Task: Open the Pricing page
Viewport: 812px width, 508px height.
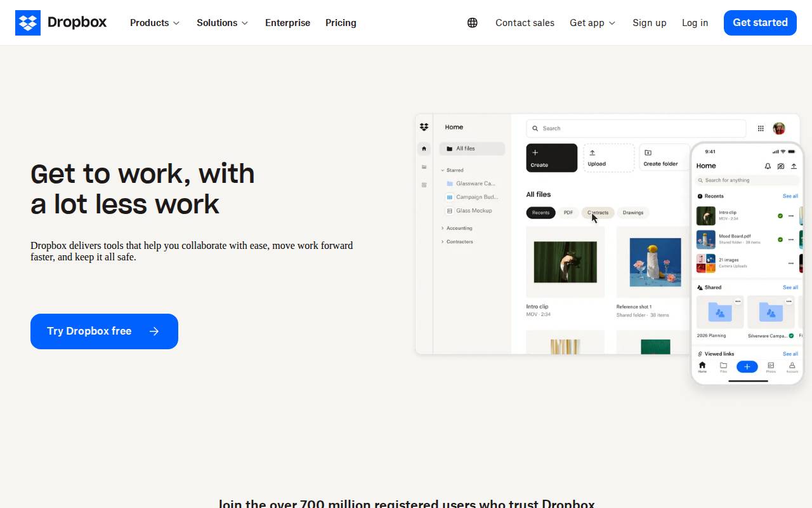Action: click(x=341, y=23)
